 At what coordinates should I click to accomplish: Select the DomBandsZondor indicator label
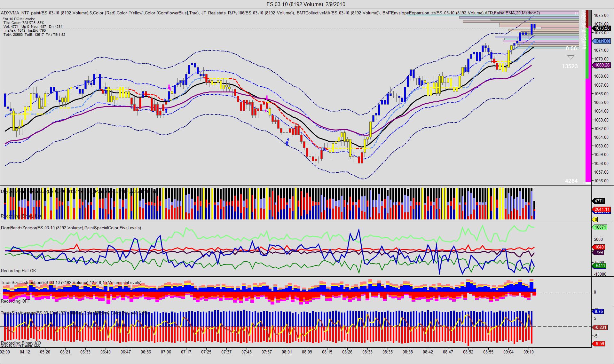pos(71,228)
